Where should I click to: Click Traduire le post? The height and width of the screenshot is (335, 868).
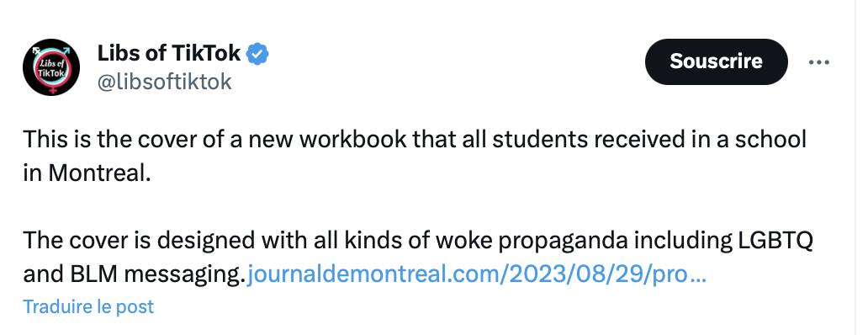(88, 306)
